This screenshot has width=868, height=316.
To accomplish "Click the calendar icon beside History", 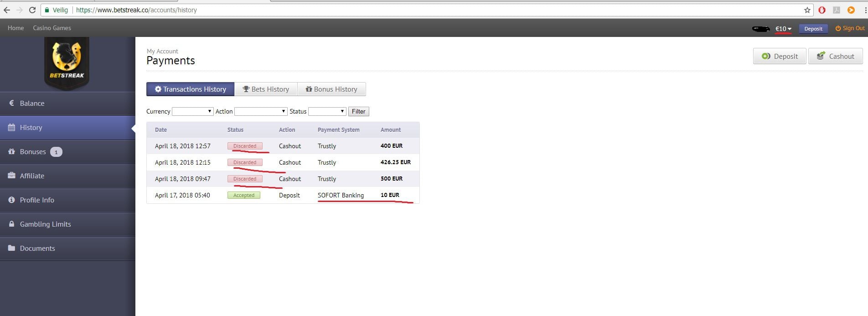I will coord(12,127).
